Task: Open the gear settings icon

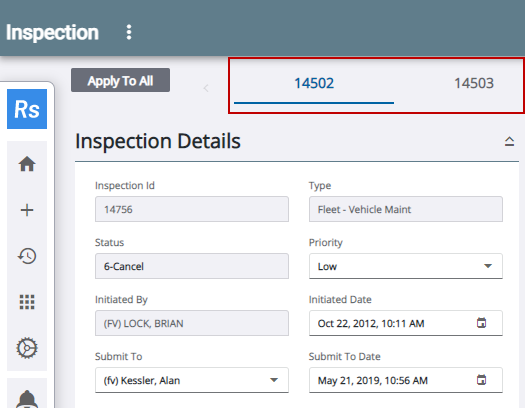Action: point(27,348)
